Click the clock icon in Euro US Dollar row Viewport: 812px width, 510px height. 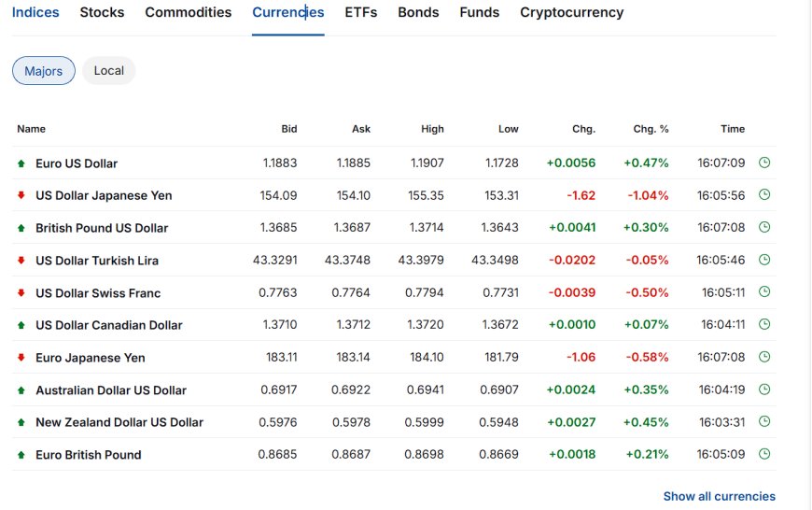click(764, 163)
